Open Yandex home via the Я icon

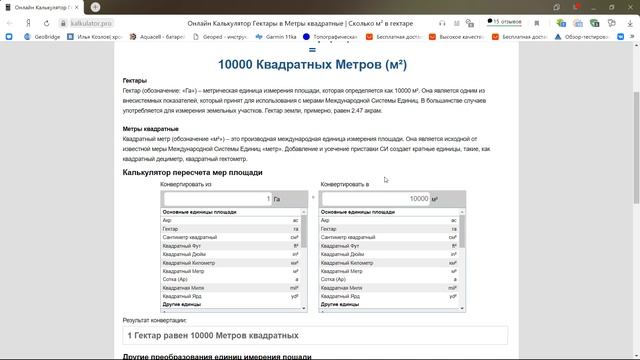pos(28,23)
